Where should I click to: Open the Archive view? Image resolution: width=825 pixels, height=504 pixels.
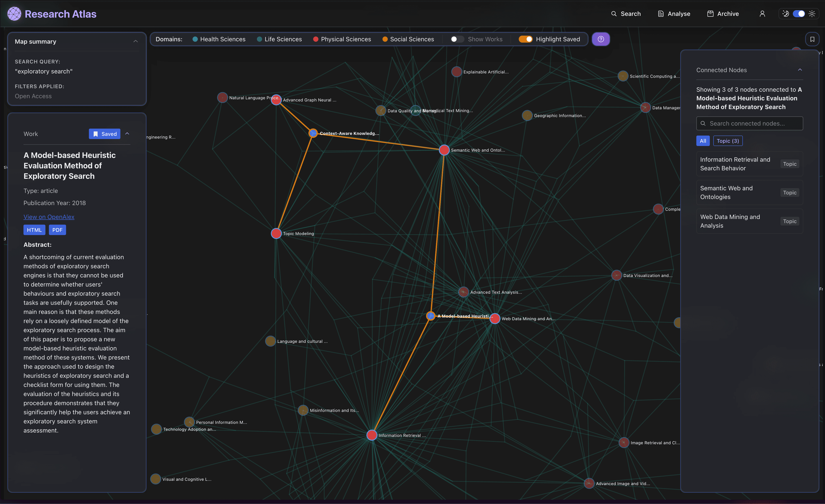tap(723, 14)
